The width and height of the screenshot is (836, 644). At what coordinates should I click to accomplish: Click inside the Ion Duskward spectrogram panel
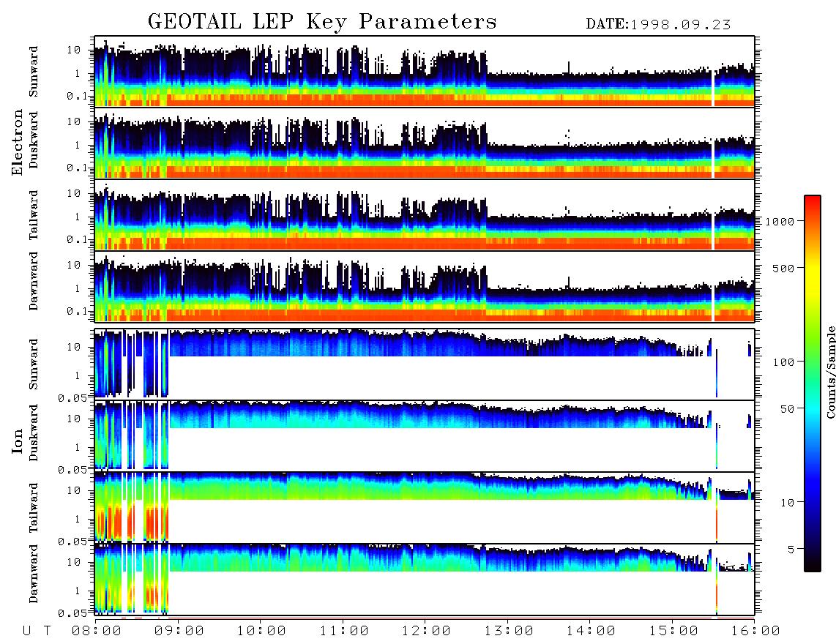click(x=425, y=435)
